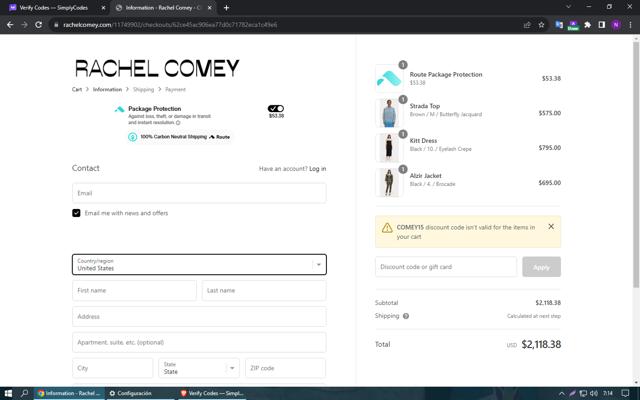Click the City field

pyautogui.click(x=113, y=368)
